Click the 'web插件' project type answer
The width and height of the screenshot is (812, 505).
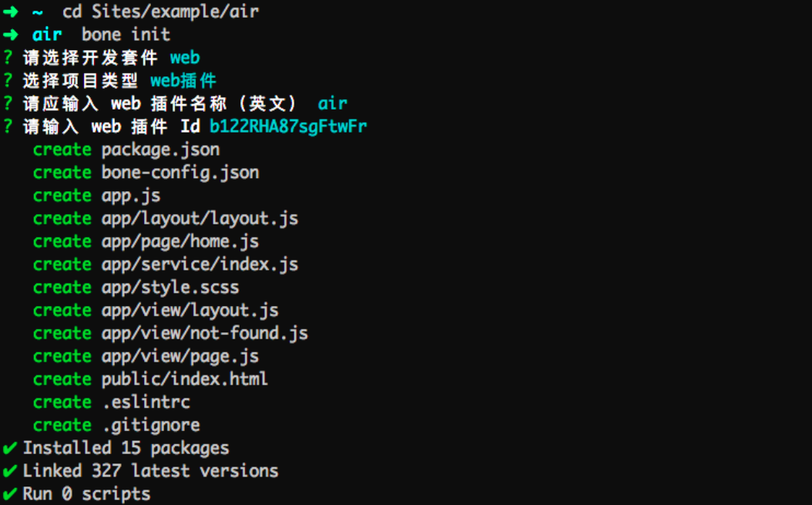tap(183, 80)
